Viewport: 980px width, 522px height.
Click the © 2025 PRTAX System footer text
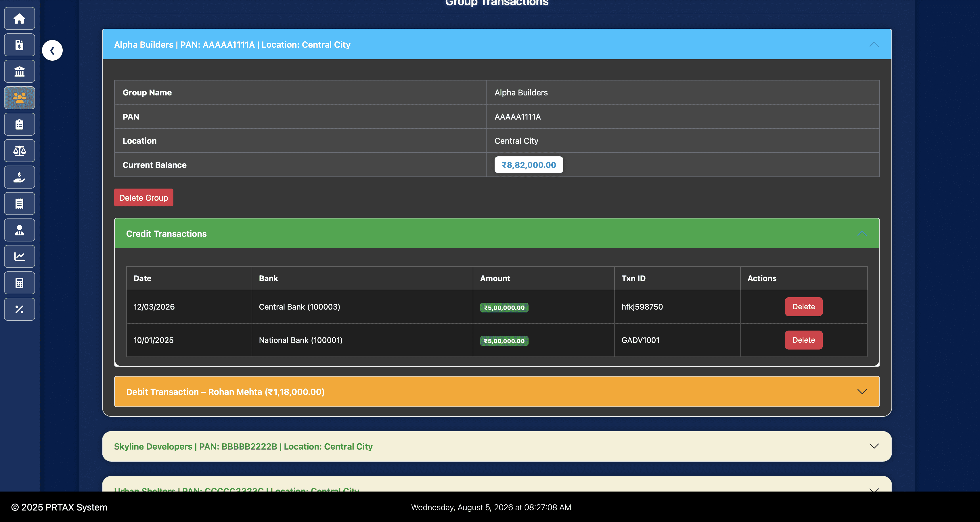[59, 507]
